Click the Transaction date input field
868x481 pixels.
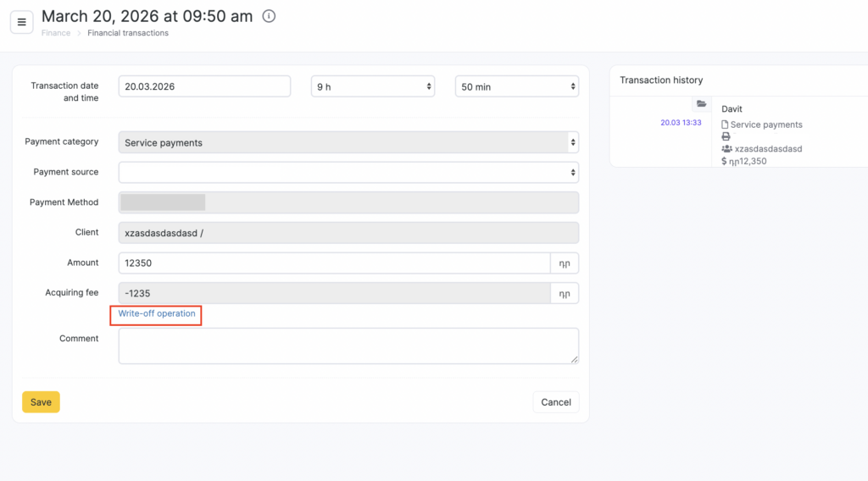(x=204, y=86)
